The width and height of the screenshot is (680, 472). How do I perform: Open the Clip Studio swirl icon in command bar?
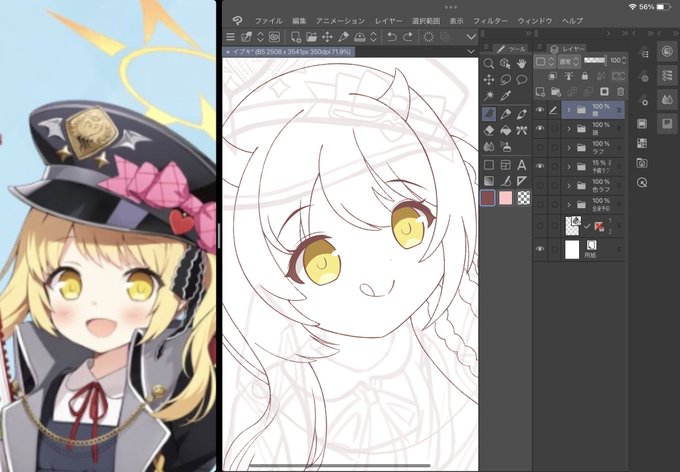pyautogui.click(x=274, y=37)
